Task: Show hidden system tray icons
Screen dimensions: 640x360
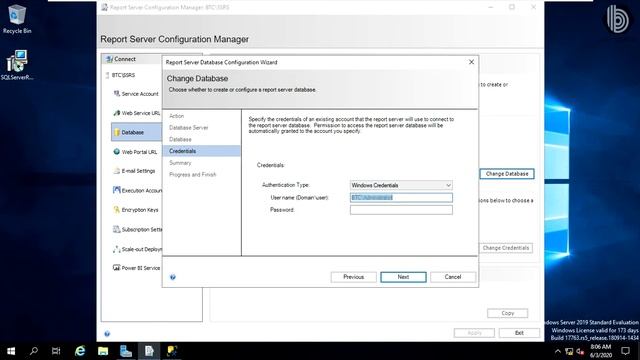Action: [x=558, y=351]
